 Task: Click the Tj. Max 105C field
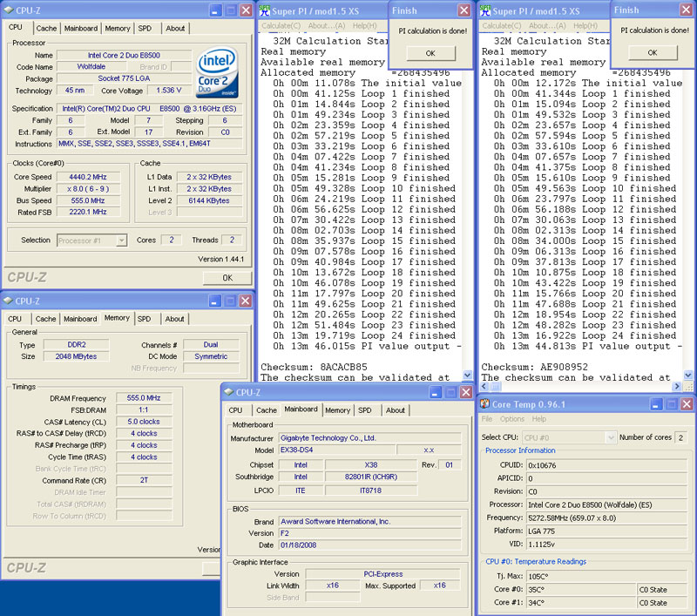[607, 577]
